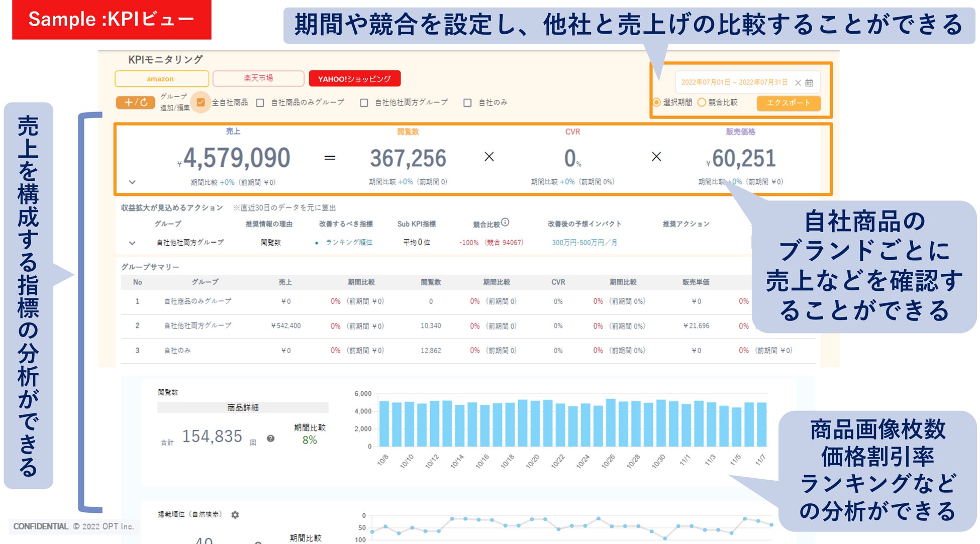Open settings gear for 掲載順位 chart
This screenshot has width=980, height=544.
pyautogui.click(x=235, y=514)
